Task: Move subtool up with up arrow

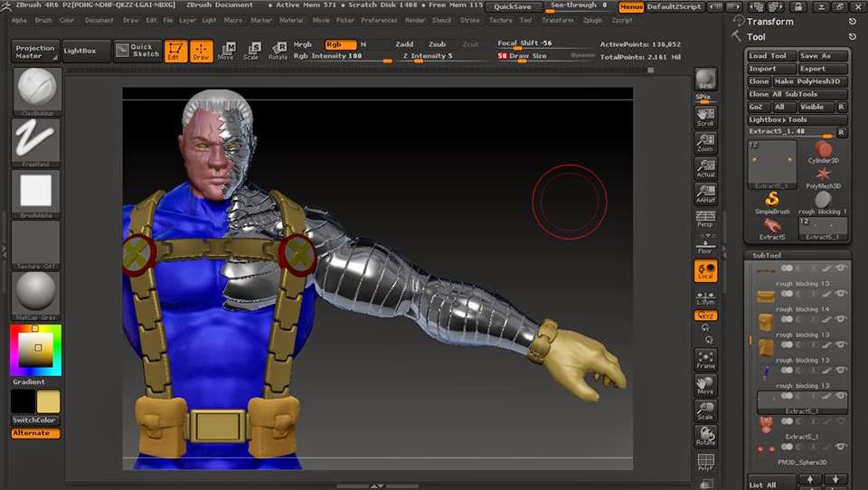Action: (x=810, y=481)
